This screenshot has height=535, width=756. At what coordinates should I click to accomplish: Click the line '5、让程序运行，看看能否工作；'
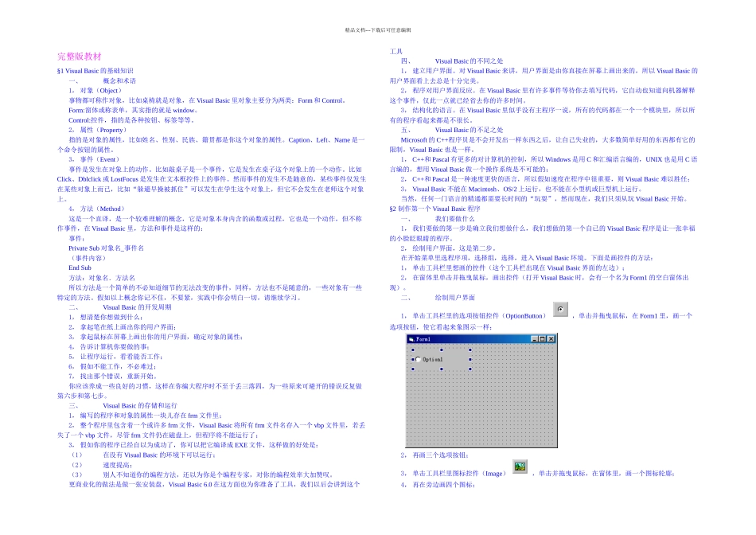coord(115,357)
